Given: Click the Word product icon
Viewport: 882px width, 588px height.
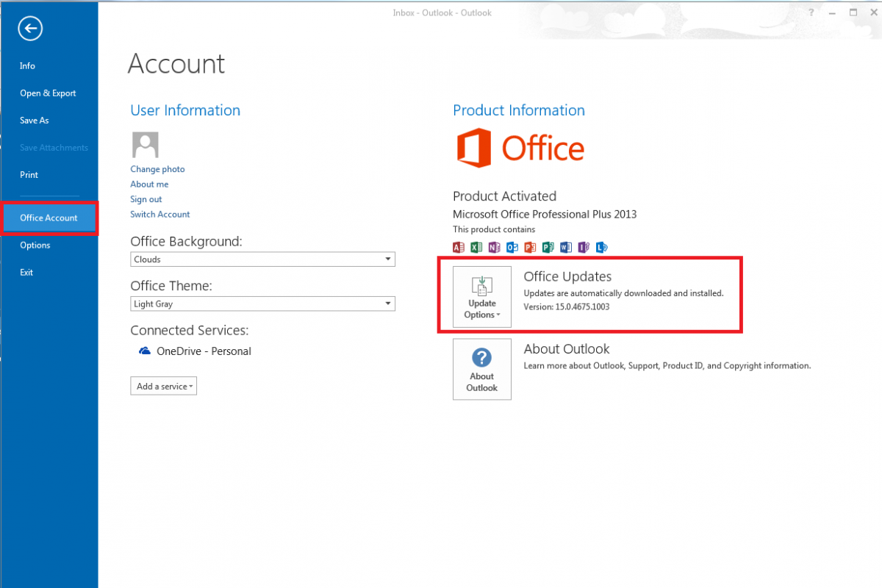Looking at the screenshot, I should pos(566,247).
